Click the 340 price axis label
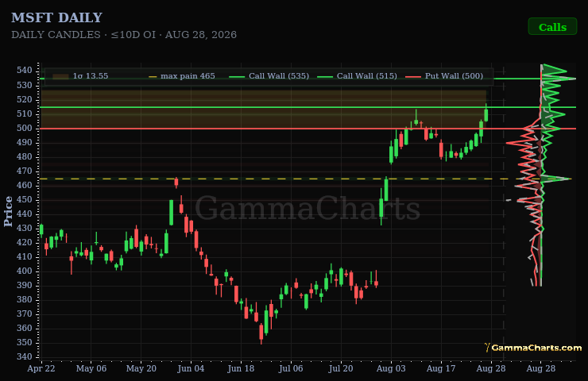588x381 pixels. click(25, 357)
